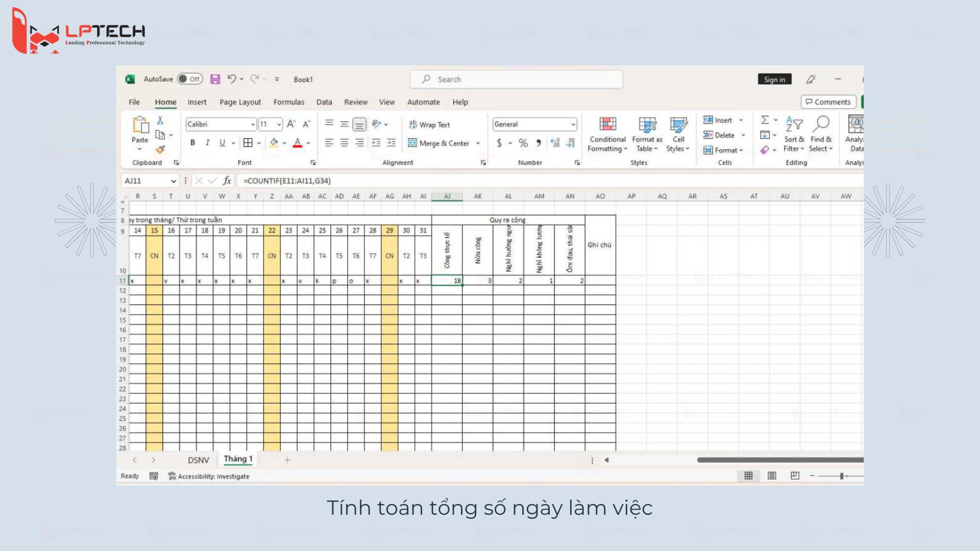Click the Tháng 1 sheet tab
The width and height of the screenshot is (980, 551).
[x=238, y=460]
